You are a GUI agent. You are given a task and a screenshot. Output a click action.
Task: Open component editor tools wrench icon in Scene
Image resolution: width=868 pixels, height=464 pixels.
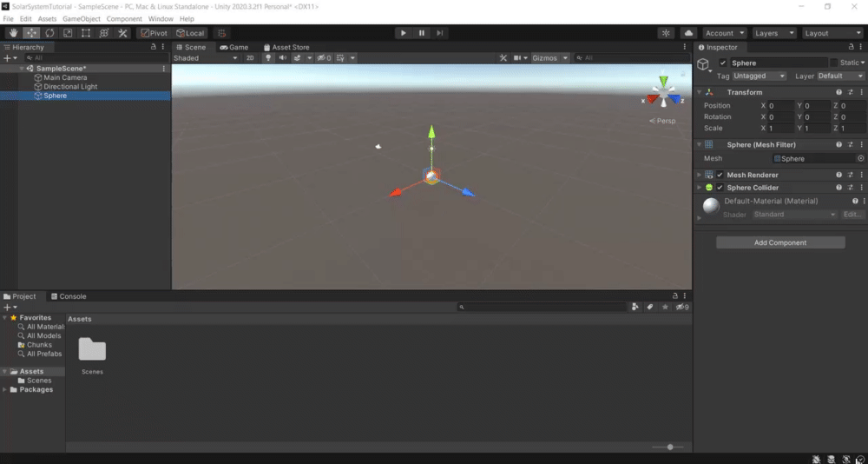[x=503, y=57]
